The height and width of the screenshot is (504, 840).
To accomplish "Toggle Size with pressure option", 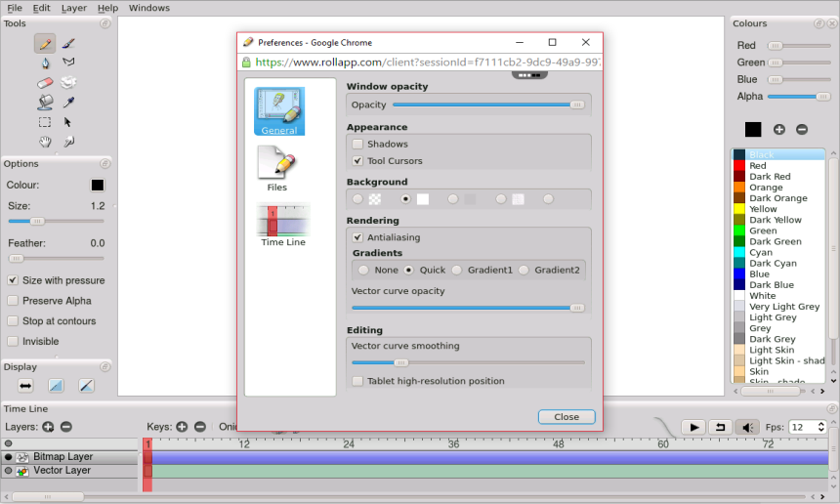I will 13,280.
